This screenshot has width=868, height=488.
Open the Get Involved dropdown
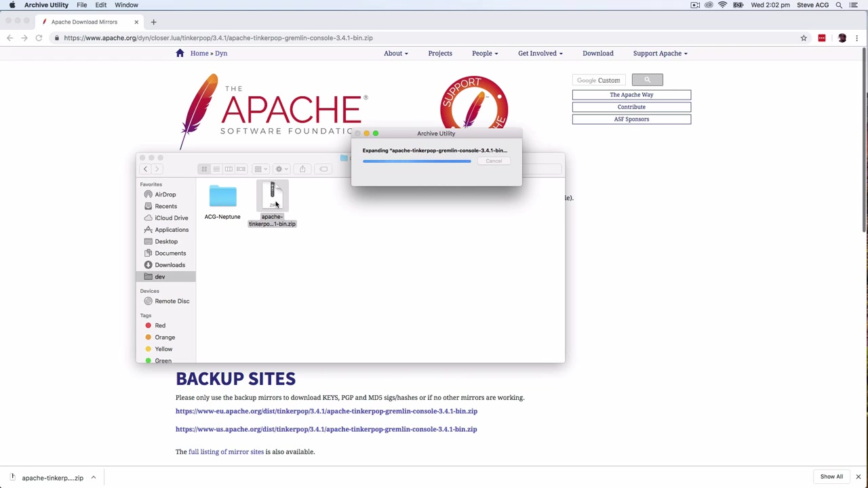coord(540,53)
